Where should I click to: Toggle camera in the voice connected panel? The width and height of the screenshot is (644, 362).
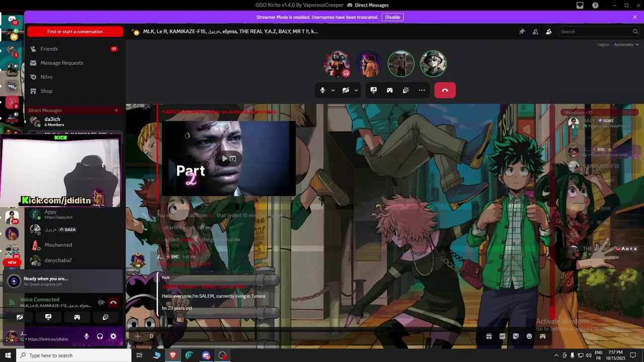tap(20, 317)
